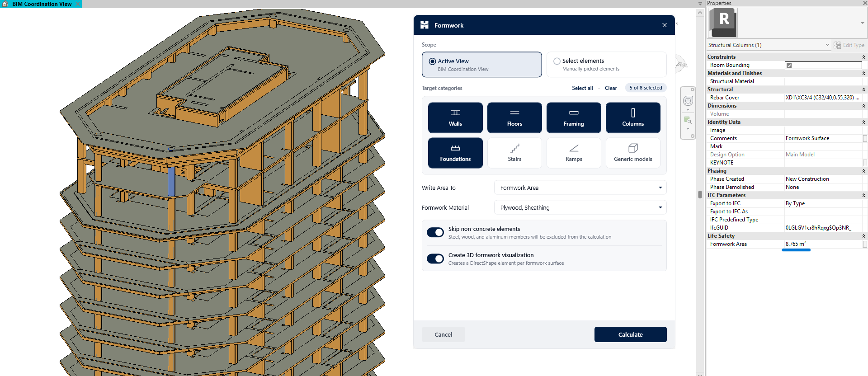Image resolution: width=868 pixels, height=376 pixels.
Task: Click the Phase Demolished value None
Action: point(792,187)
